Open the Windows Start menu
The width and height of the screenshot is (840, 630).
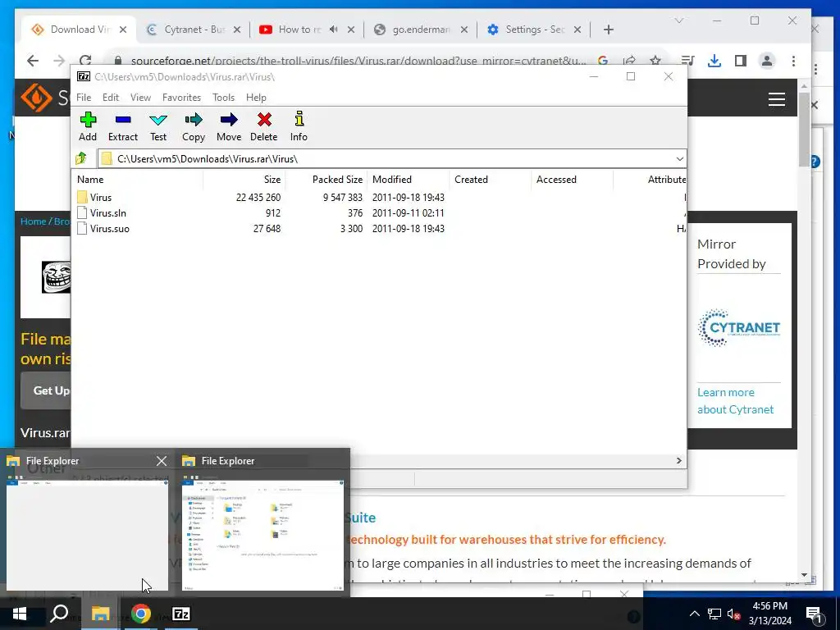(x=20, y=614)
